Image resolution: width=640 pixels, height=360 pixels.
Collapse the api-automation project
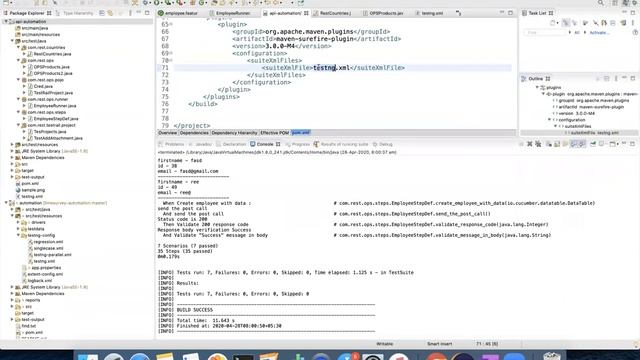coord(6,22)
